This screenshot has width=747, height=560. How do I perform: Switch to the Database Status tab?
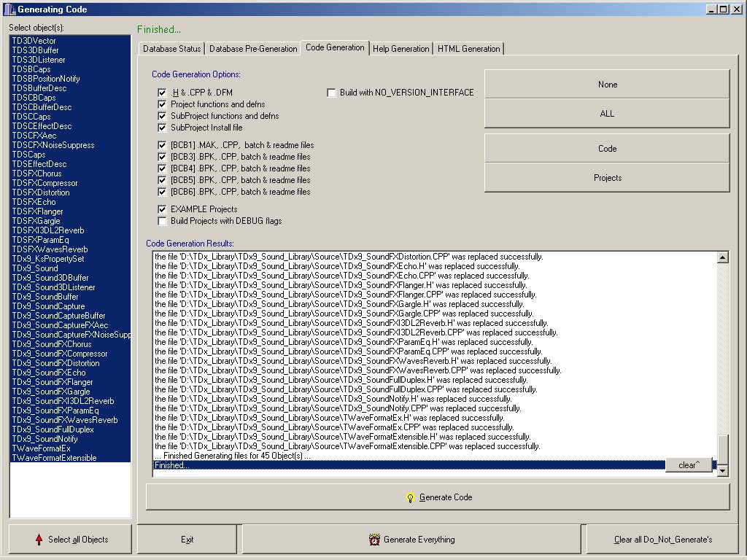pos(171,49)
